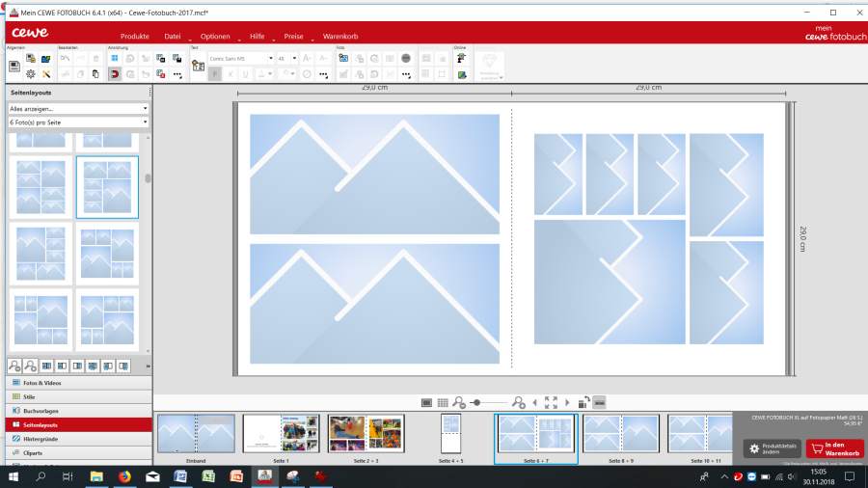
Task: Expand the Comic Sans MS font dropdown
Action: (x=269, y=59)
